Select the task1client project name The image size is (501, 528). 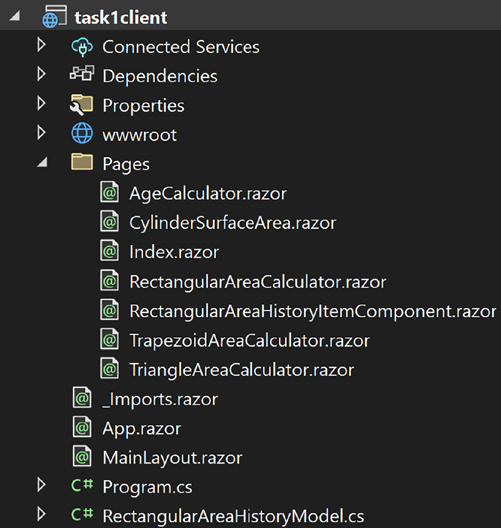click(121, 18)
